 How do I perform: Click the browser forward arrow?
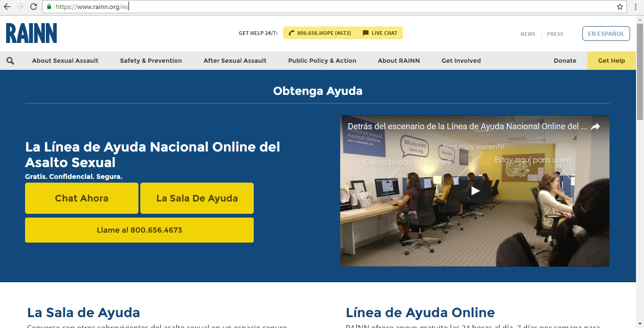(20, 7)
